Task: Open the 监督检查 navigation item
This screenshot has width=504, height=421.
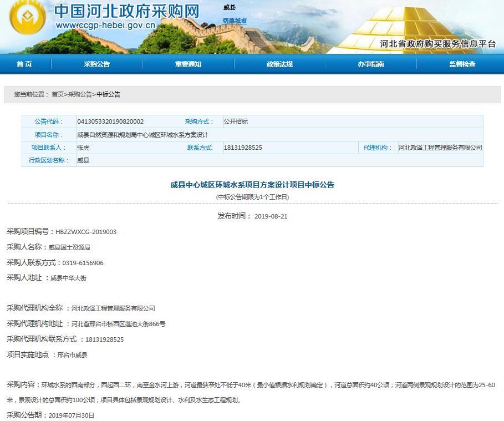Action: click(x=462, y=64)
